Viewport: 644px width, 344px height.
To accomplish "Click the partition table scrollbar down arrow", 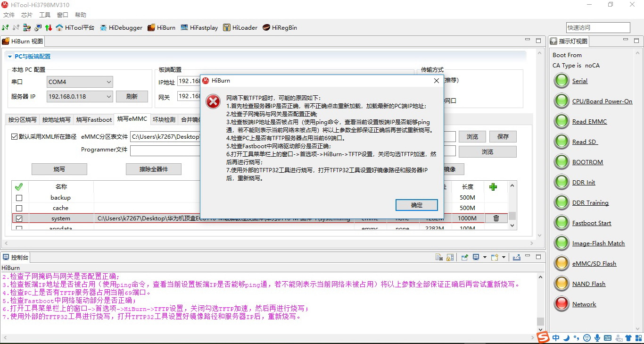I will [512, 226].
